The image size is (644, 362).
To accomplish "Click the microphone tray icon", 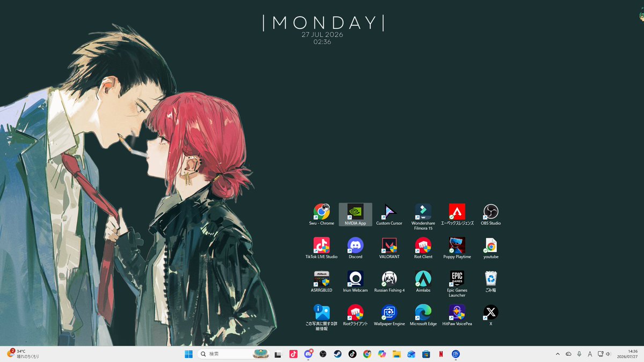I will [x=579, y=354].
